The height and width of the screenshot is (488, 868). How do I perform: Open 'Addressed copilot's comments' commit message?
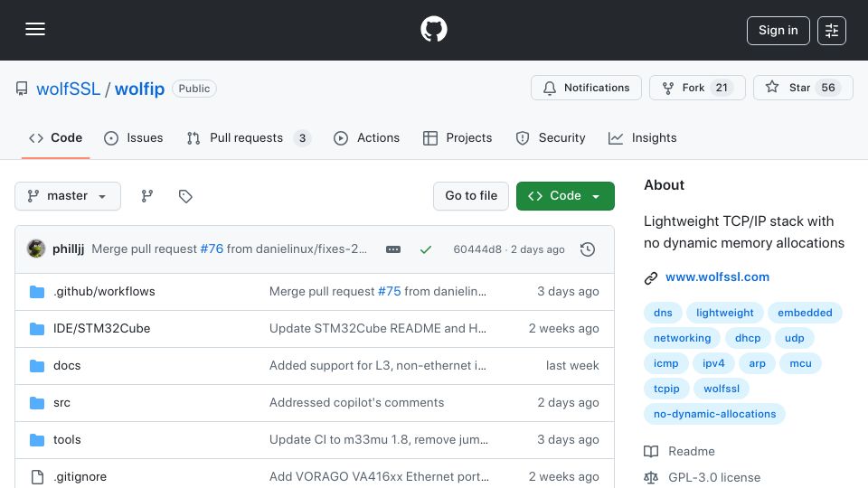(356, 403)
